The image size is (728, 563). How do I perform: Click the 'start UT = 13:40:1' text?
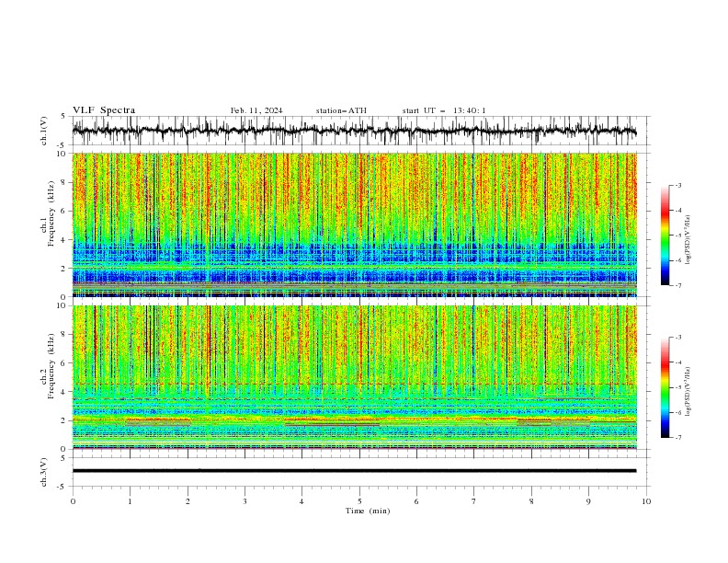[x=444, y=110]
